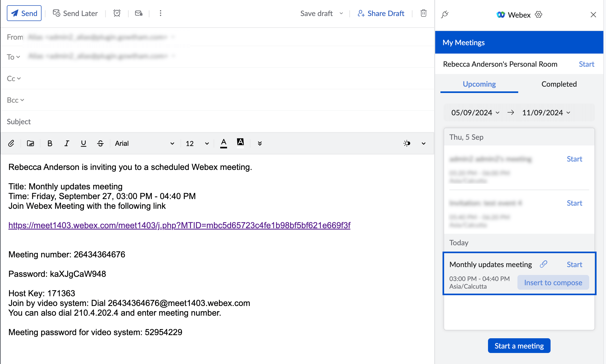Delete draft with the trash icon
The width and height of the screenshot is (606, 364).
coord(423,13)
